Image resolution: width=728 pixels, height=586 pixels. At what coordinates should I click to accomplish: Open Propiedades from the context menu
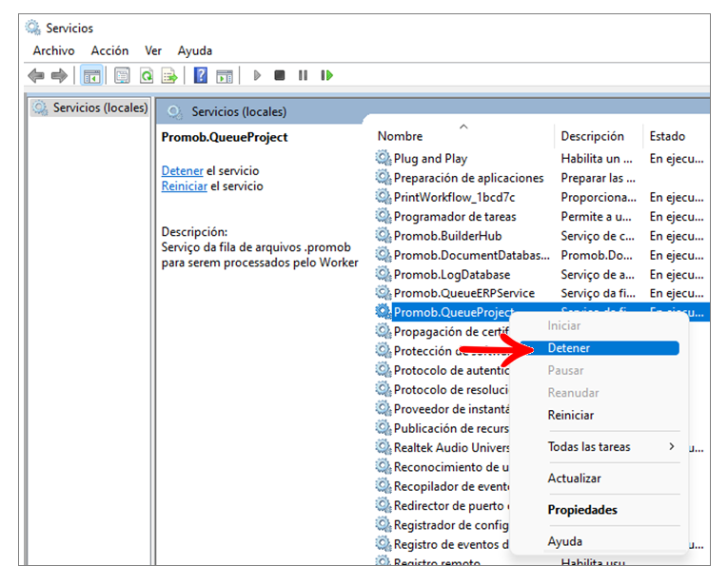point(582,510)
